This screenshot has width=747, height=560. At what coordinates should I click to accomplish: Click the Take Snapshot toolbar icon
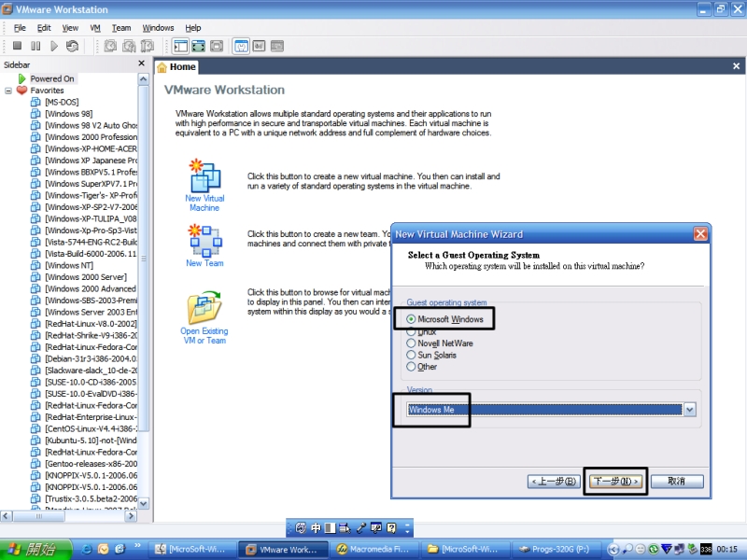pos(110,46)
